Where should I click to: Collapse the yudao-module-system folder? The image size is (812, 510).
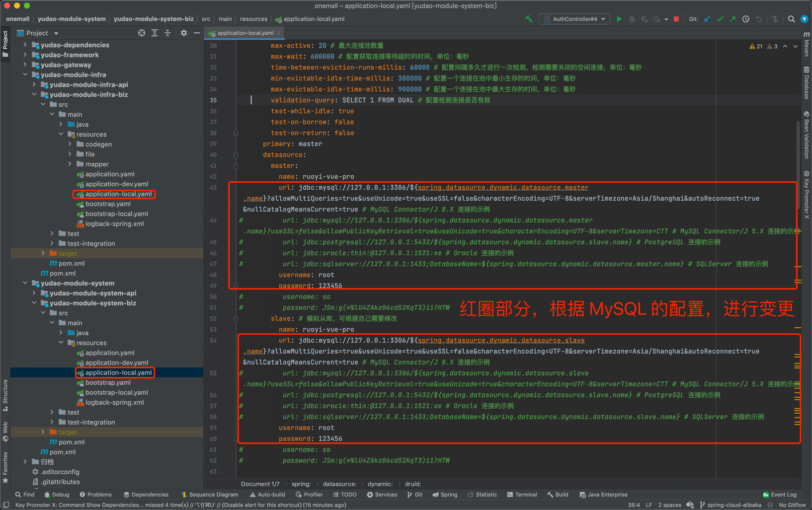click(x=25, y=283)
